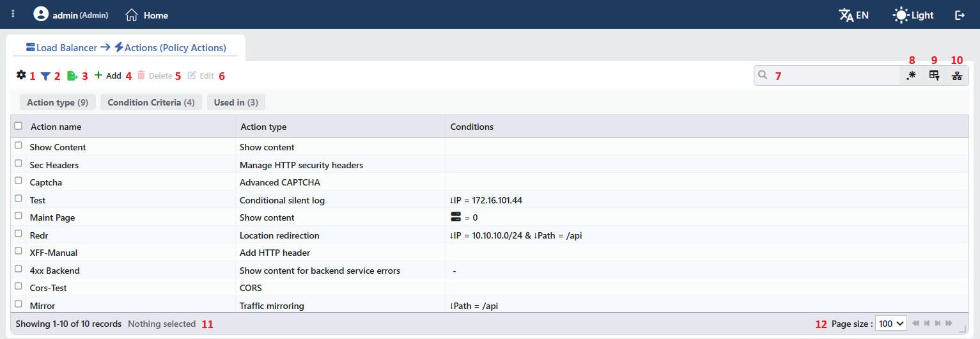Screen dimensions: 980x339
Task: Check the Show Content row checkbox
Action: 19,146
